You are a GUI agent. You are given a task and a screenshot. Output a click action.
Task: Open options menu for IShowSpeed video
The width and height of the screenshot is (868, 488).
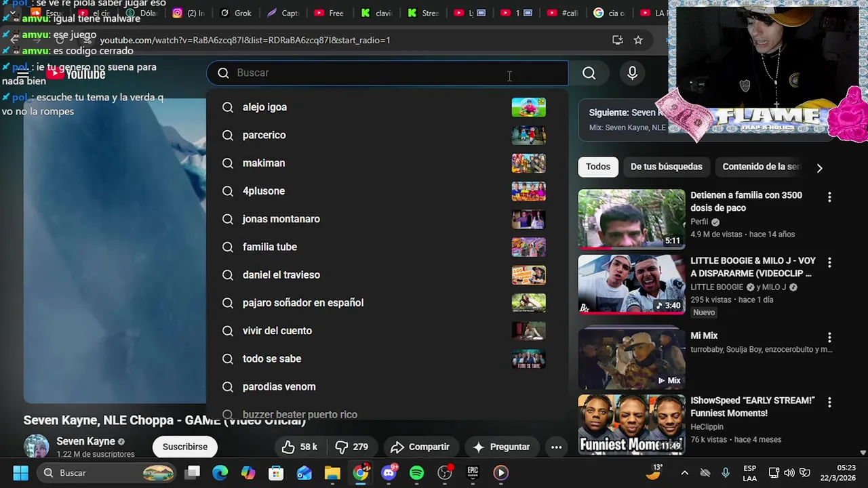click(829, 402)
